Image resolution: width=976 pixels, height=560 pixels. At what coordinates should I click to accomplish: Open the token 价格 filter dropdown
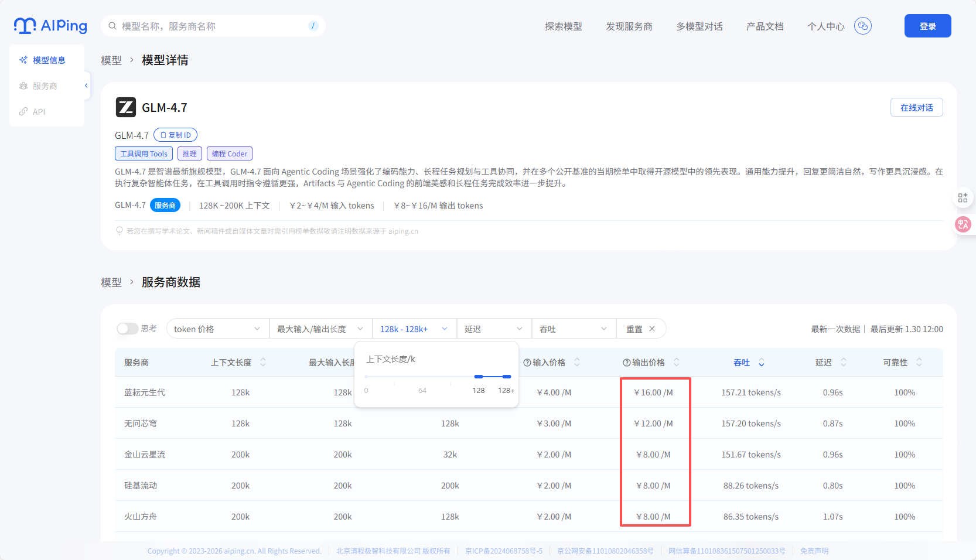(217, 329)
